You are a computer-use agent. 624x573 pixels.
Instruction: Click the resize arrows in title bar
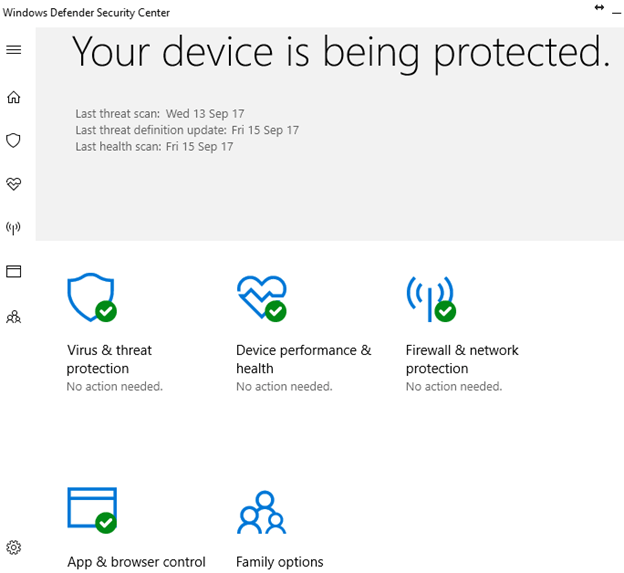click(x=599, y=8)
